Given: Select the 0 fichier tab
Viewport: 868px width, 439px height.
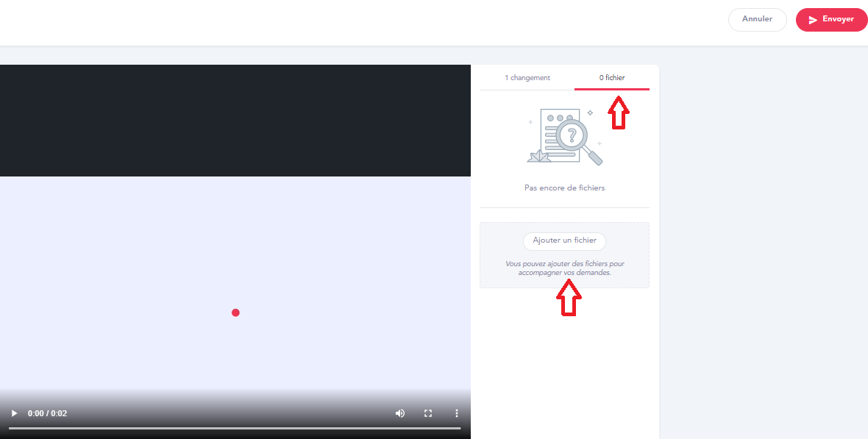Looking at the screenshot, I should point(612,78).
